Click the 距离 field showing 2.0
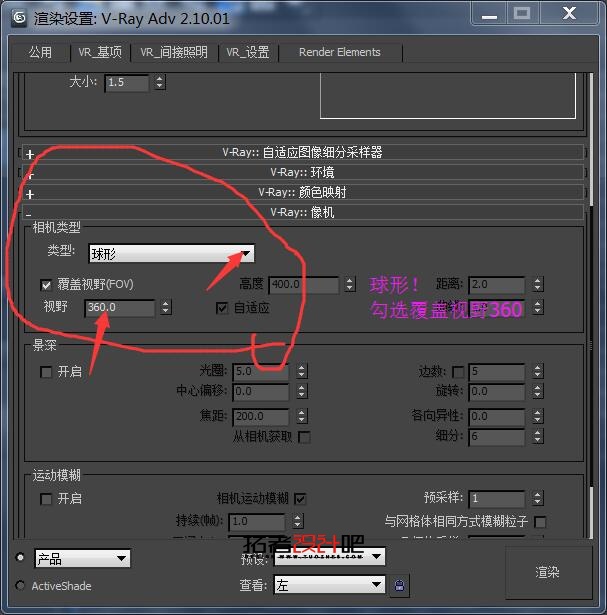607x615 pixels. click(x=496, y=284)
